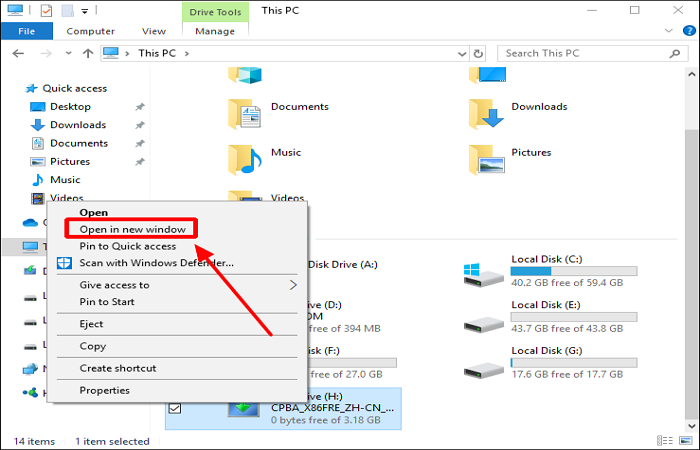Click the 40.2 GB free of 59.4 GB text

[x=567, y=283]
